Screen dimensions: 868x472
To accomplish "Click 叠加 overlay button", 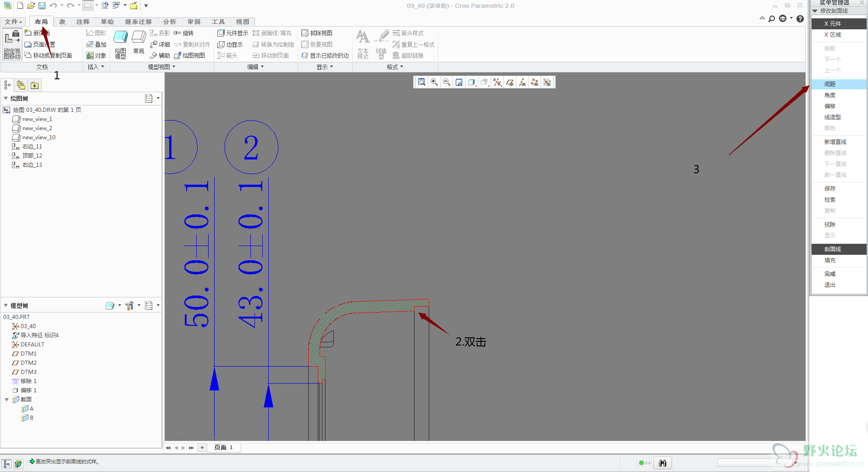I will pos(96,44).
